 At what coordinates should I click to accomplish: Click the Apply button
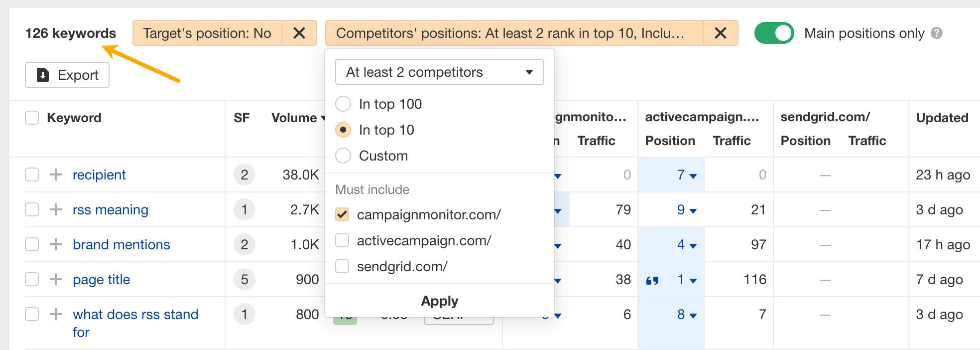(x=439, y=301)
